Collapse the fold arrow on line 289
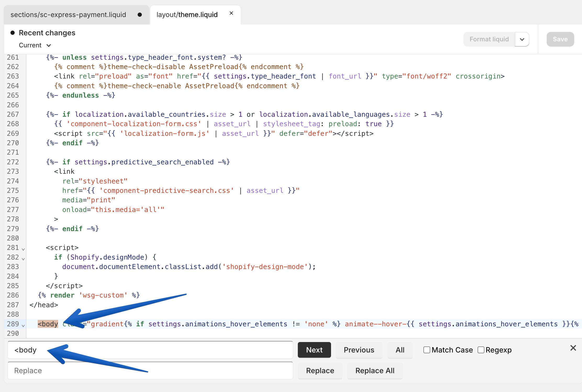Image resolution: width=582 pixels, height=392 pixels. click(23, 325)
